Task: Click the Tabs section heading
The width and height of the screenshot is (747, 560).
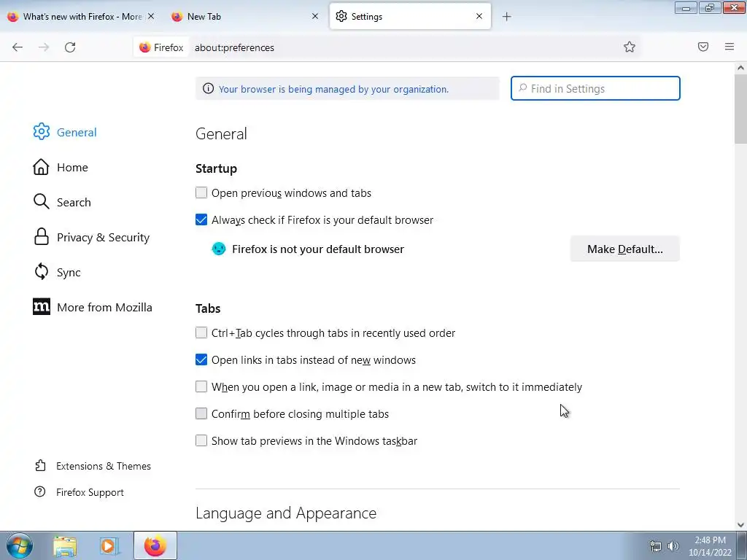Action: coord(208,308)
